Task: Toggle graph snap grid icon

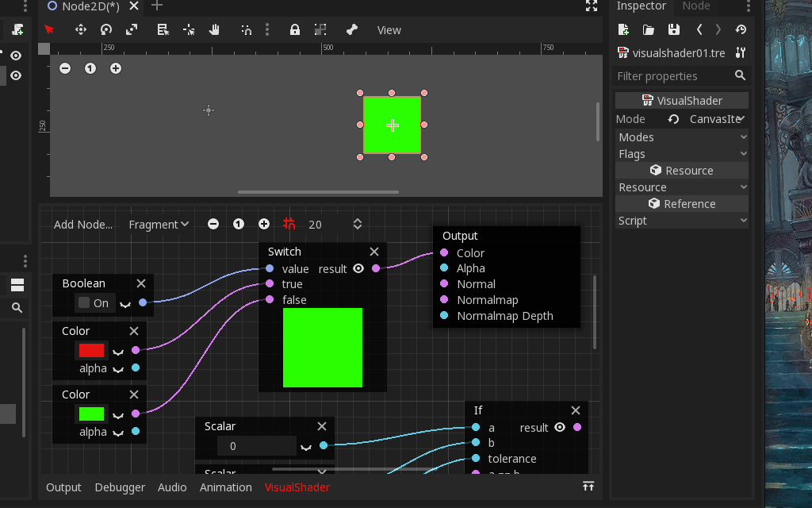Action: pyautogui.click(x=289, y=224)
